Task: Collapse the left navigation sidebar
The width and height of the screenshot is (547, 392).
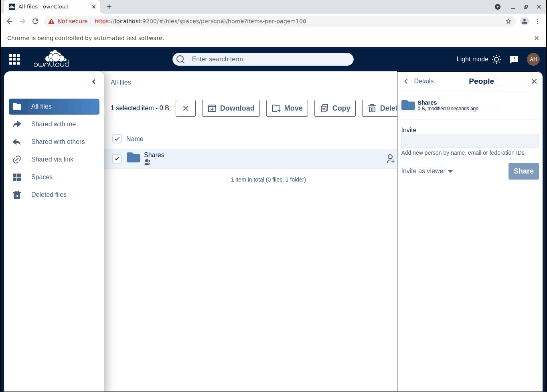Action: click(94, 82)
